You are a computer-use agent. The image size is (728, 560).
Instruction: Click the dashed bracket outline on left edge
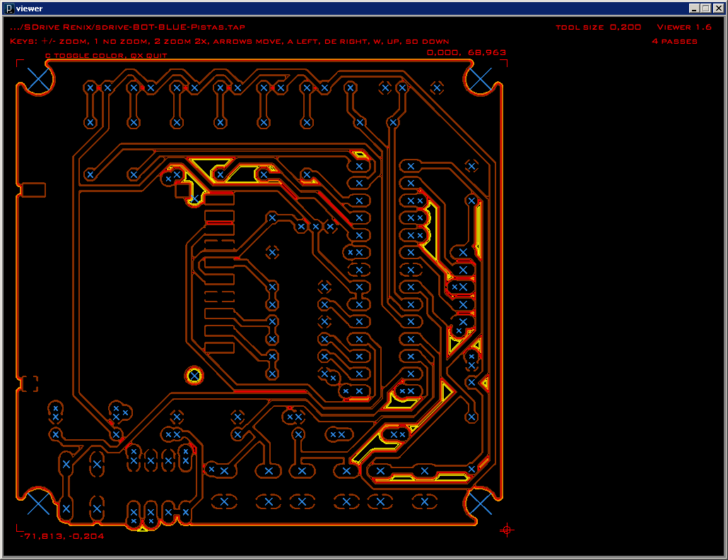coord(30,383)
